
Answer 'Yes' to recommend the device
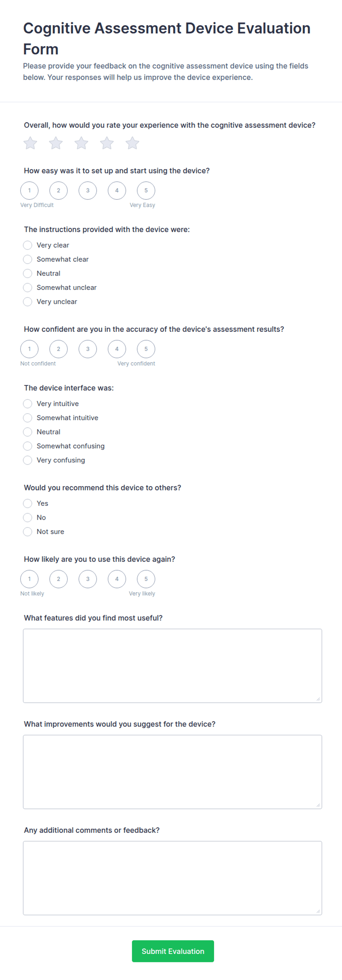coord(28,503)
